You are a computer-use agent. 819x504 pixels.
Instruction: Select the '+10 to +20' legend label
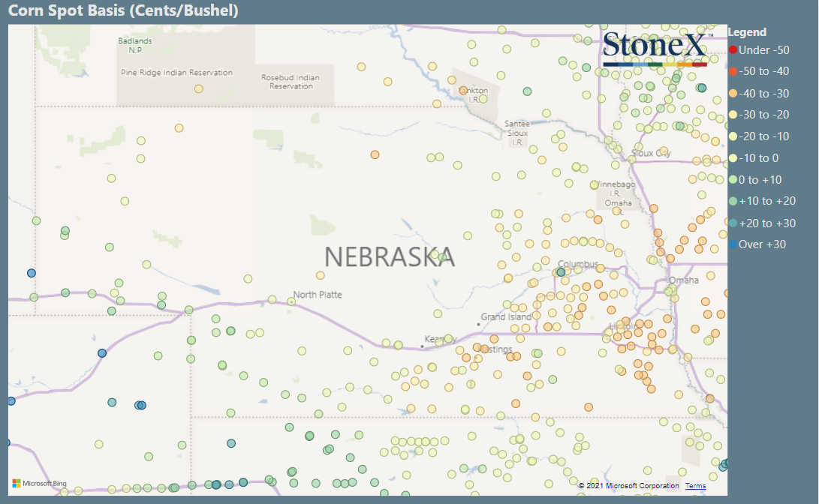point(767,202)
